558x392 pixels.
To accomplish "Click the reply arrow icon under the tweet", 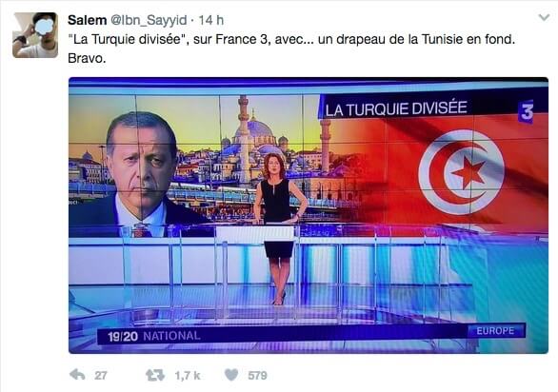I will (x=77, y=375).
